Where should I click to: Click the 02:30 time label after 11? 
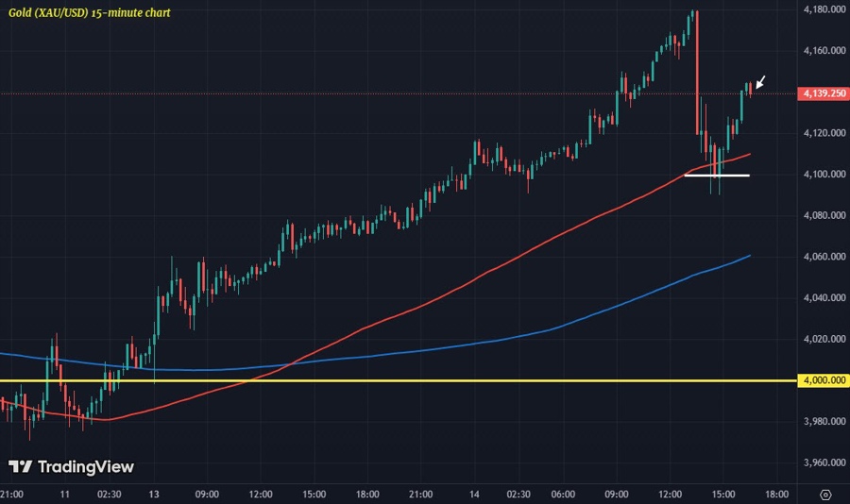click(x=109, y=494)
